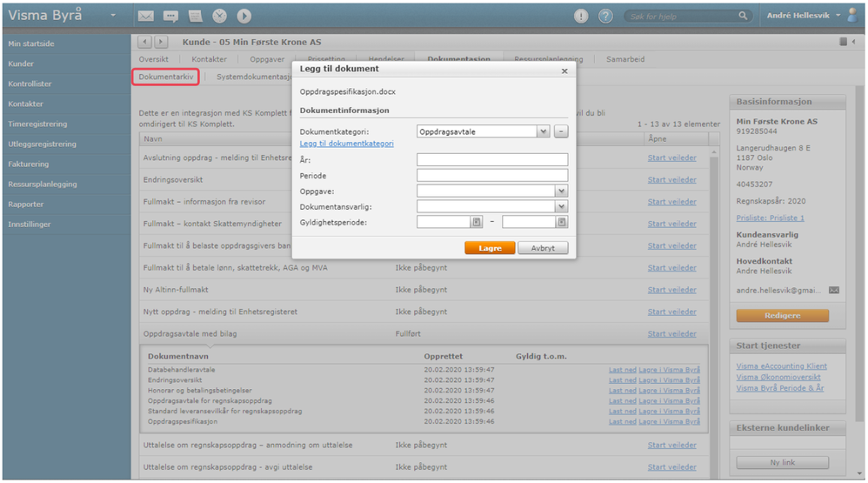Expand the Dokumentansvarlig dropdown

pyautogui.click(x=561, y=206)
